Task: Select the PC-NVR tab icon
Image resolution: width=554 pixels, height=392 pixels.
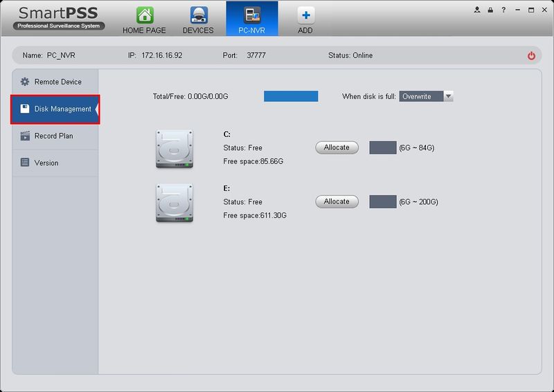Action: click(252, 15)
